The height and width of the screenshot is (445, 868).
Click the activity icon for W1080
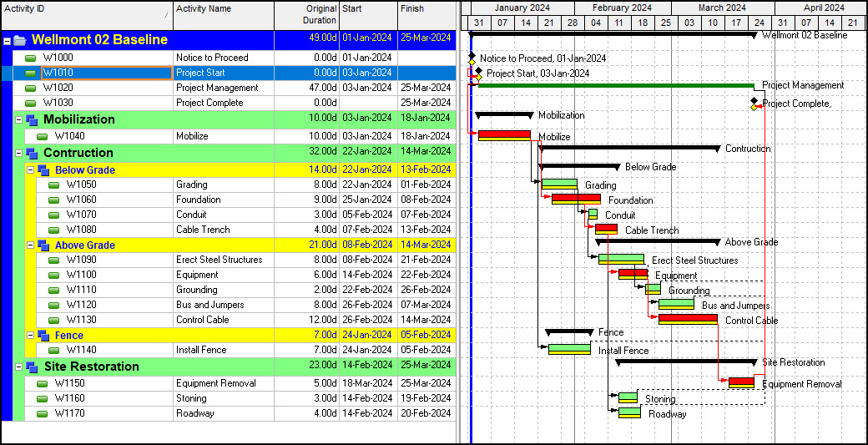53,230
